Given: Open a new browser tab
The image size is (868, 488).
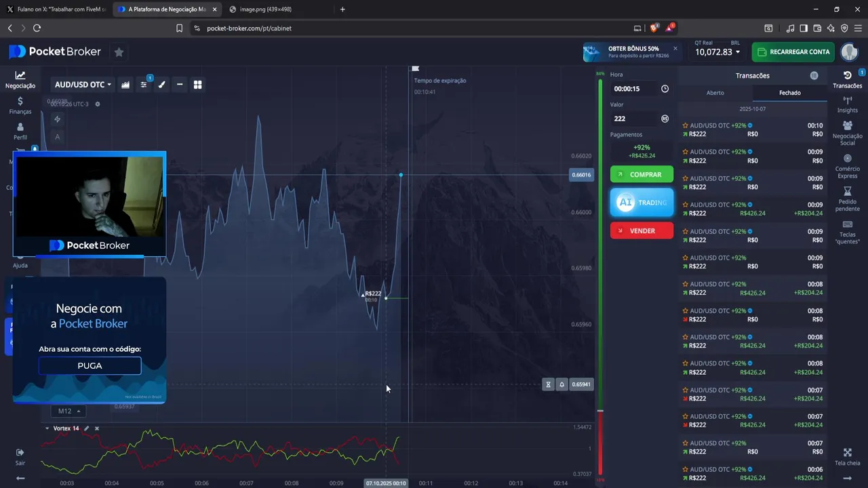Looking at the screenshot, I should pos(342,9).
